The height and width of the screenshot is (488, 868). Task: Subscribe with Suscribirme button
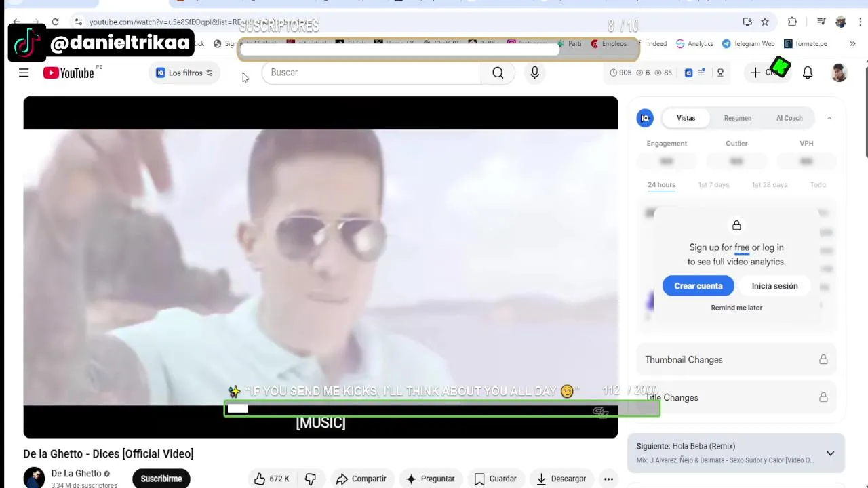click(161, 479)
